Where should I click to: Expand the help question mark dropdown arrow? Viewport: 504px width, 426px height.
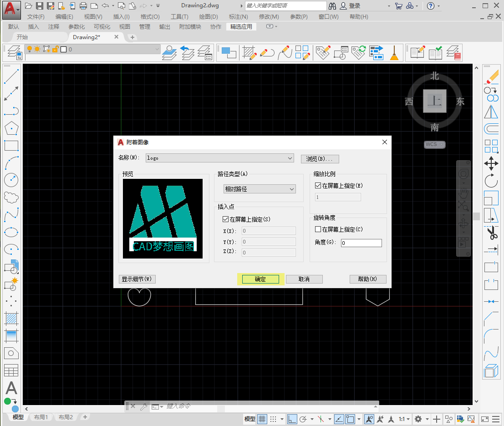coord(439,6)
